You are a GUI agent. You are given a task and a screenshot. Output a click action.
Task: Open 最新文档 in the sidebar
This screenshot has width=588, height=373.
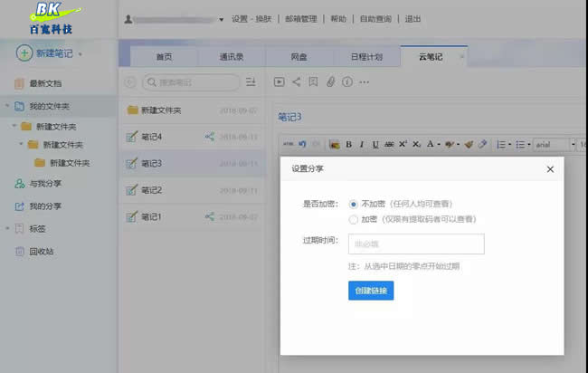point(45,83)
